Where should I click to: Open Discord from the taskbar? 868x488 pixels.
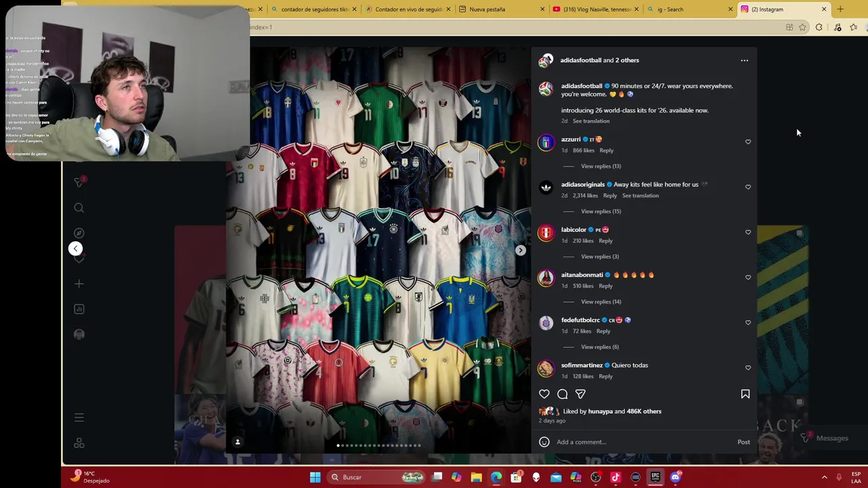[x=675, y=477]
